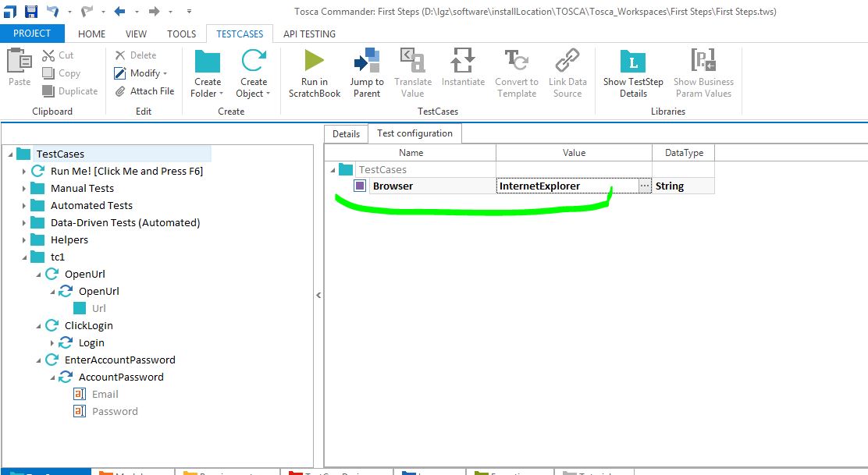Click the Undo arrow icon

tap(52, 11)
